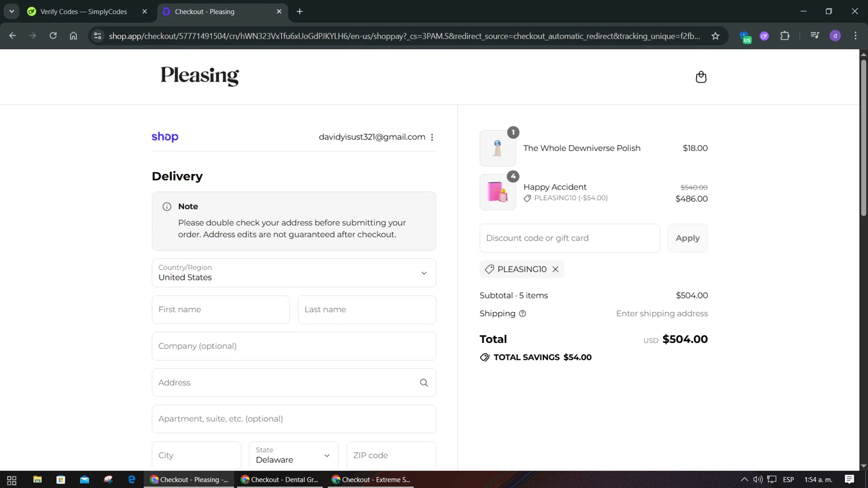This screenshot has height=488, width=868.
Task: Click the page vertical scrollbar
Action: click(863, 138)
